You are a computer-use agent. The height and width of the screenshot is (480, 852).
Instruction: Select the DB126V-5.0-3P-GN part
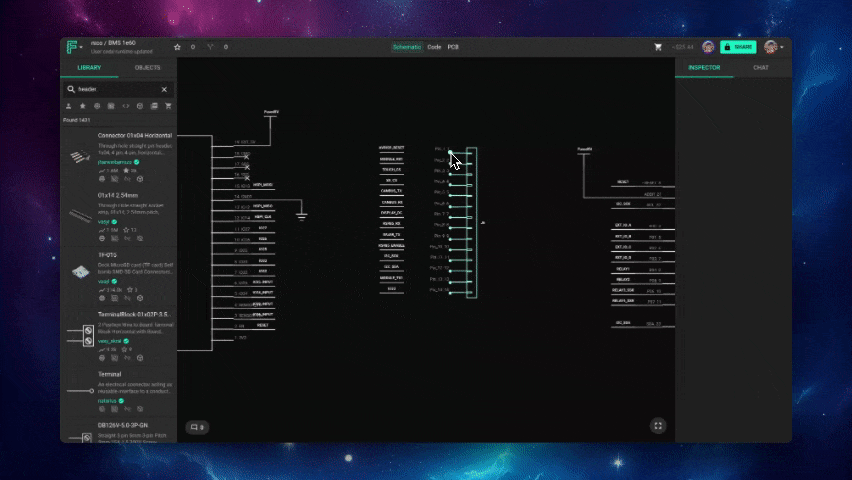[123, 426]
